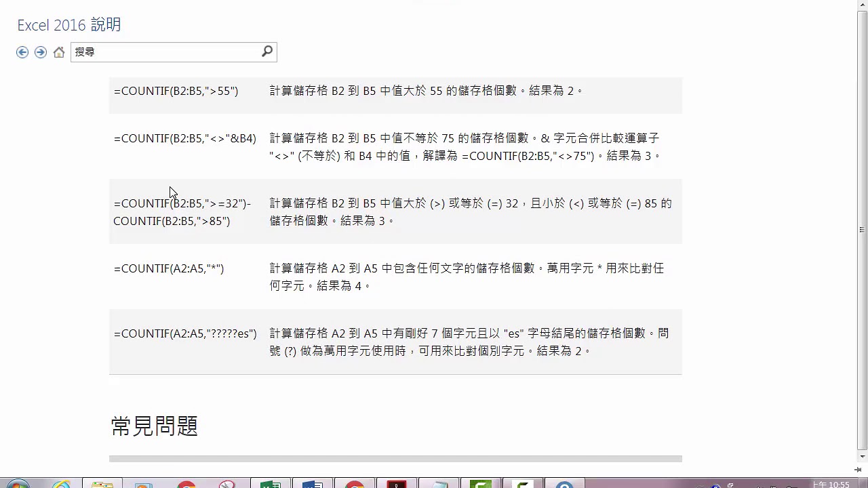Go forward with the right arrow icon
The width and height of the screenshot is (868, 488).
point(41,52)
